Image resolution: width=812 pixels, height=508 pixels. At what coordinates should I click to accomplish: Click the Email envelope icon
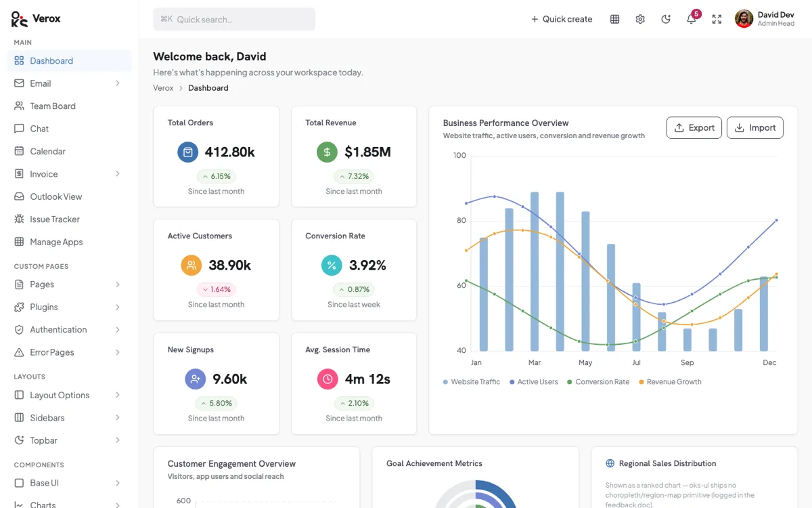19,83
